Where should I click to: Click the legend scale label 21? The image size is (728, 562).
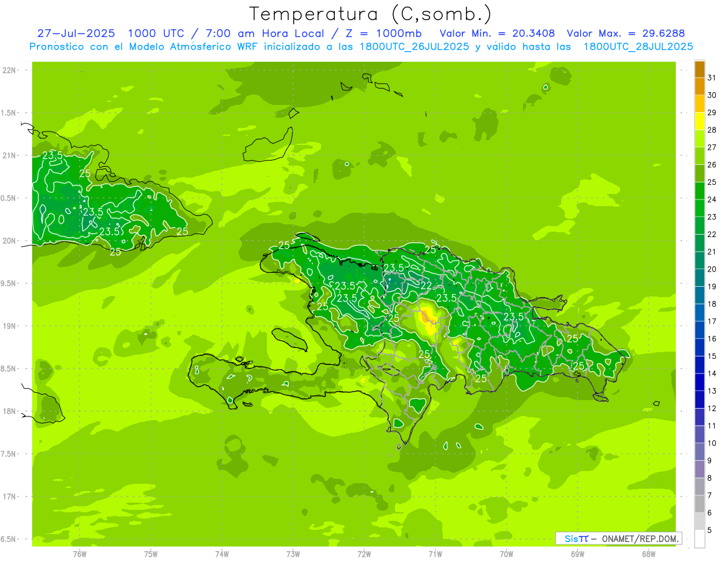click(x=712, y=252)
